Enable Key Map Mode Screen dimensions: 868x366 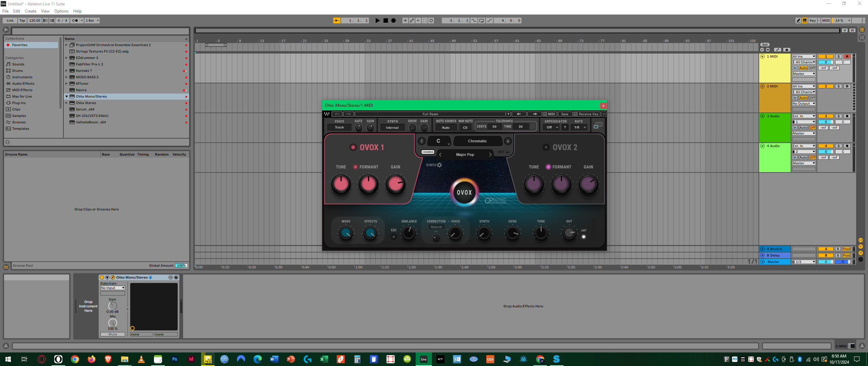tap(812, 21)
